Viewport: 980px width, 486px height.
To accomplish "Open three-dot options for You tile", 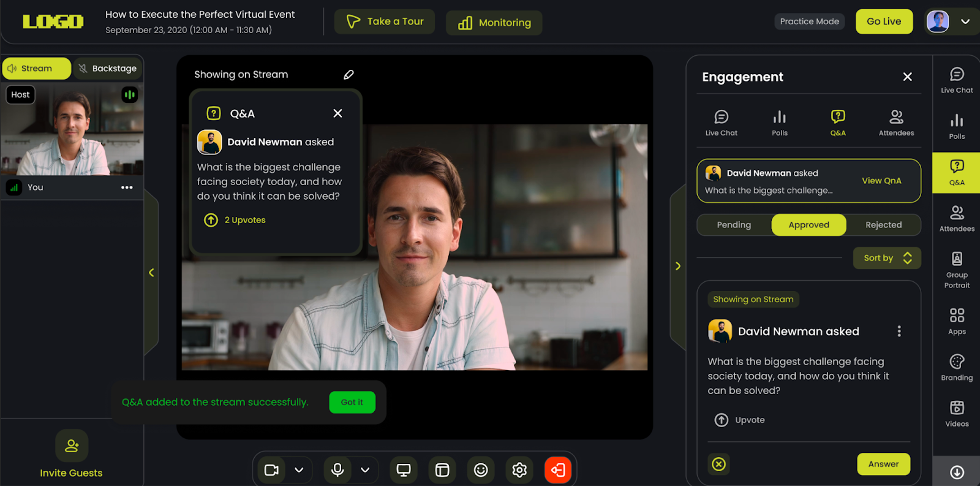I will click(127, 188).
